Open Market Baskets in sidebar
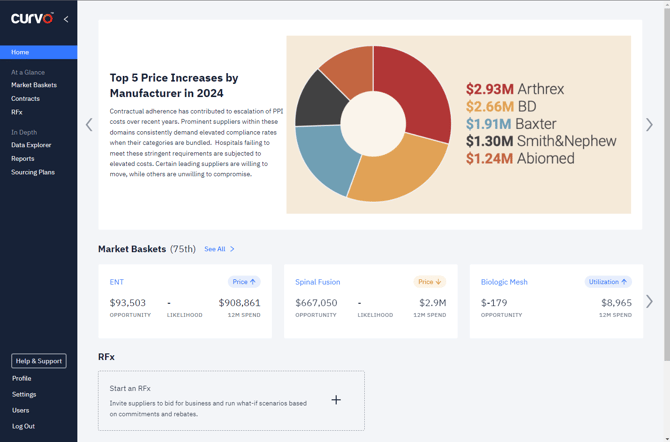 (34, 85)
